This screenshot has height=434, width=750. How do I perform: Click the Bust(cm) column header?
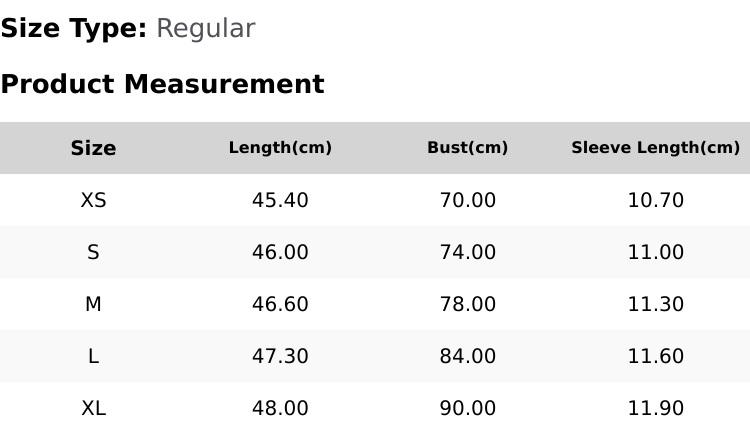click(x=468, y=147)
